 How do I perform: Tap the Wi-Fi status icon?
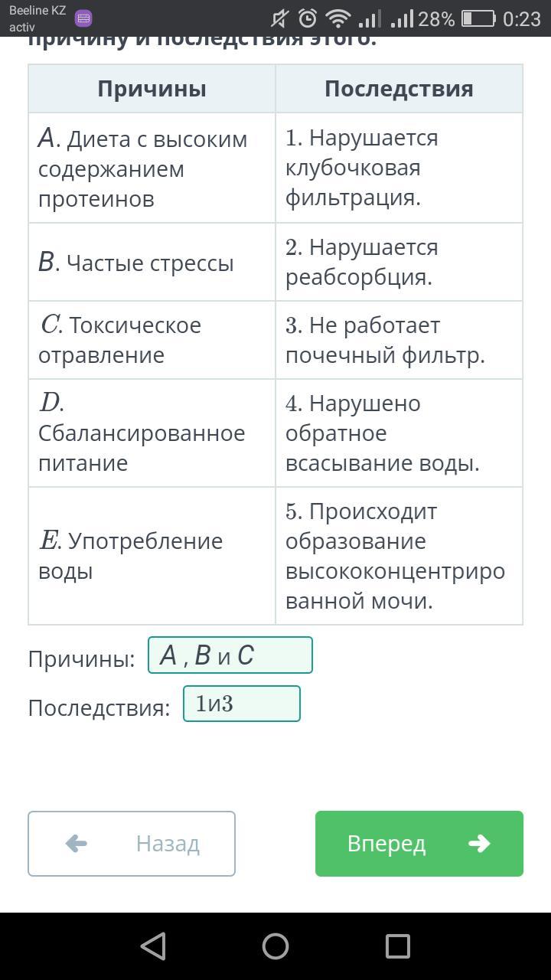[x=337, y=18]
